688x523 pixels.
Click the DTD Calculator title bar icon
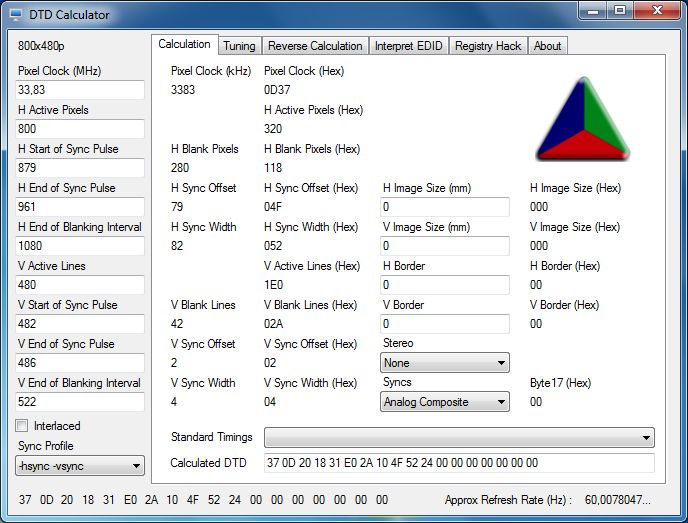tap(17, 14)
